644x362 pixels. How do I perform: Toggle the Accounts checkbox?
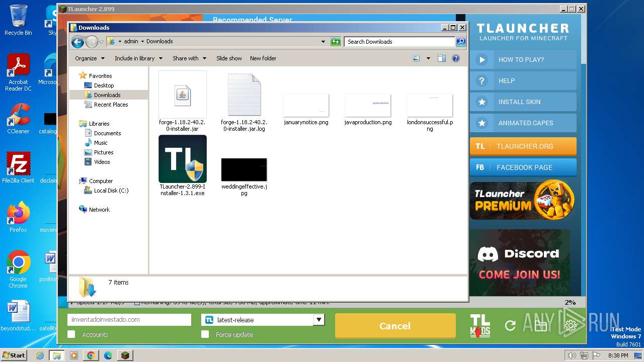[71, 334]
